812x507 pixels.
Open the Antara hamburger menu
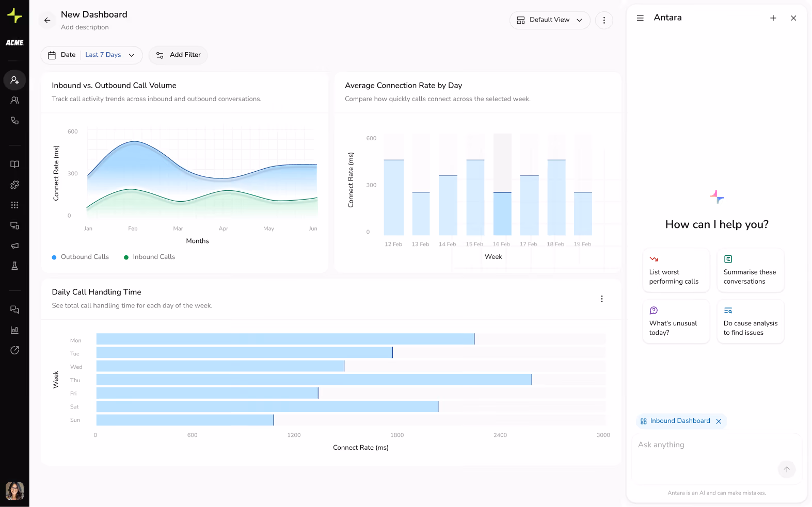(x=640, y=18)
